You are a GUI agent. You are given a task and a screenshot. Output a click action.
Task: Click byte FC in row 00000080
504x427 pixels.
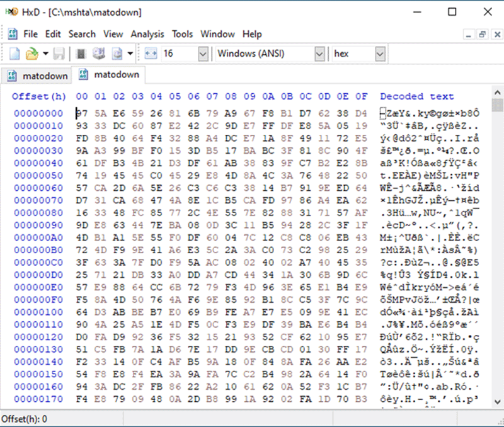tap(137, 213)
